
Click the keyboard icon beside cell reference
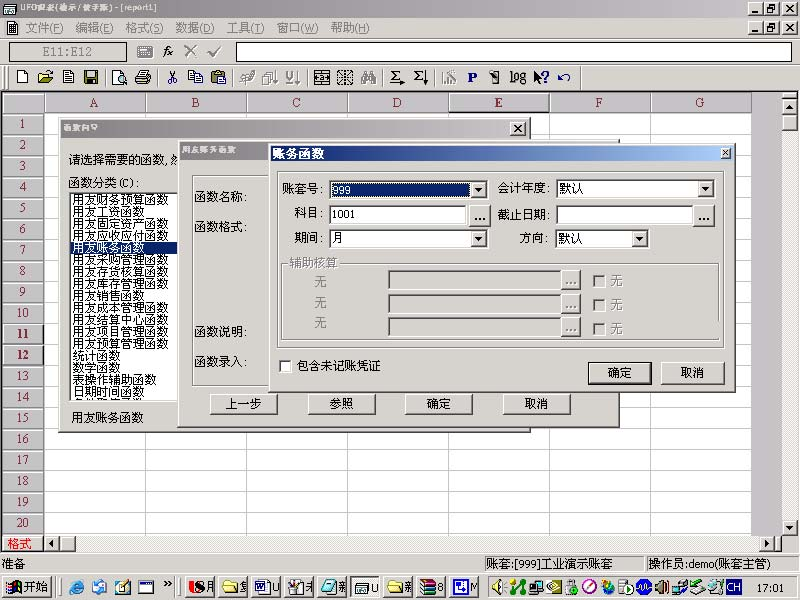click(x=145, y=52)
